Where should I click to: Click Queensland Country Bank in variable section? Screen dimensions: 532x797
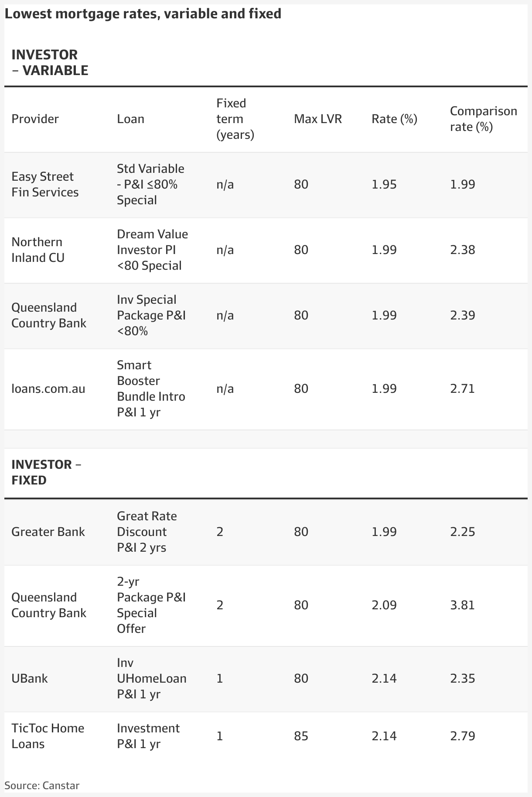point(49,316)
